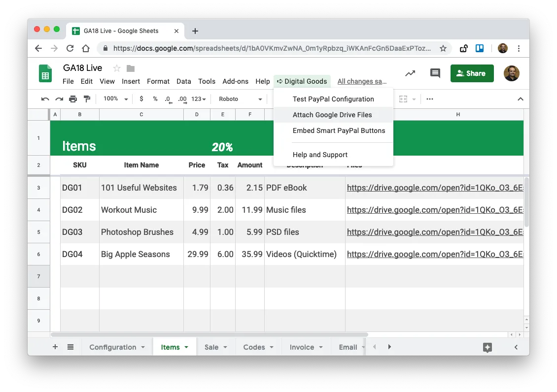The width and height of the screenshot is (557, 392).
Task: Click the green Share button
Action: (472, 73)
